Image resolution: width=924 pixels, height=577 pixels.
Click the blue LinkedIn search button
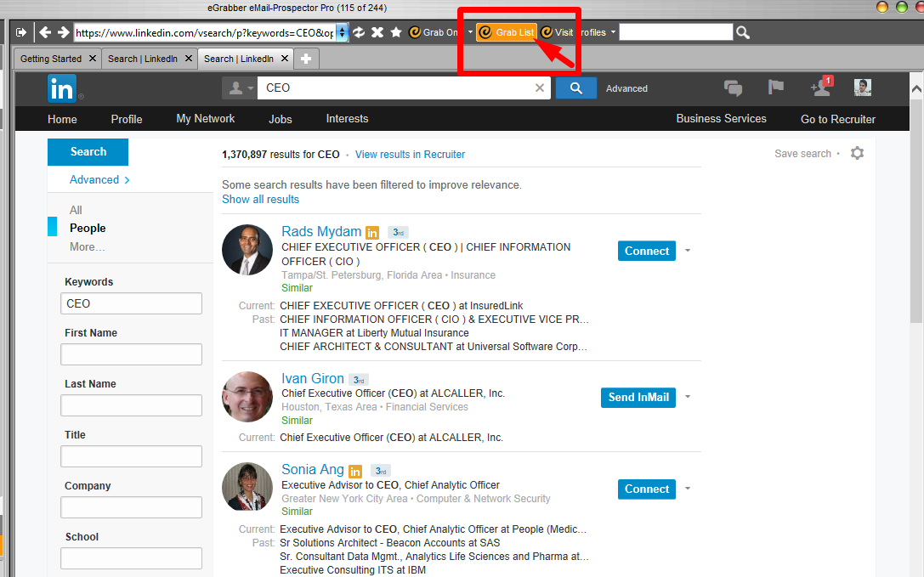click(575, 88)
